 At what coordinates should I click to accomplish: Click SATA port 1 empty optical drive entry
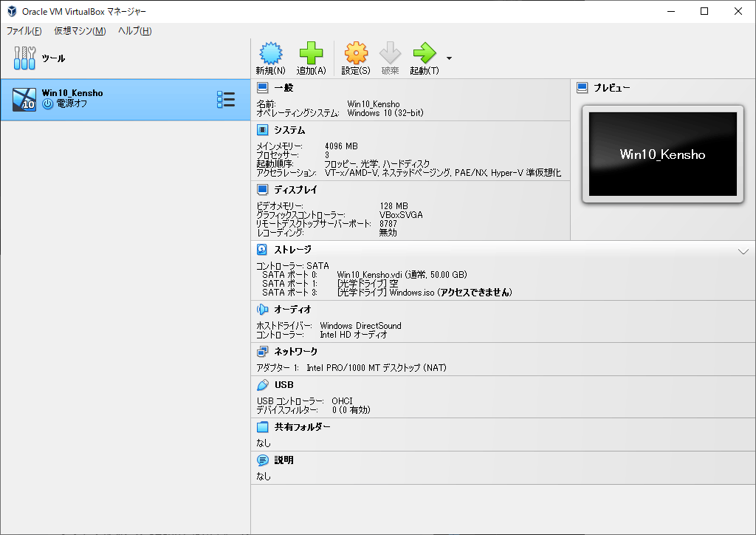(x=368, y=284)
